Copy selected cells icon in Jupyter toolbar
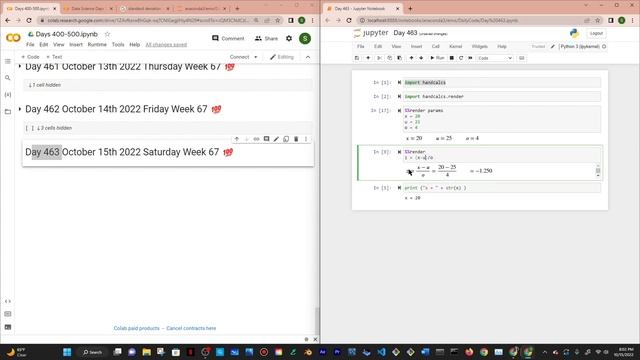Screen dimensions: 640x360 pos(389,58)
